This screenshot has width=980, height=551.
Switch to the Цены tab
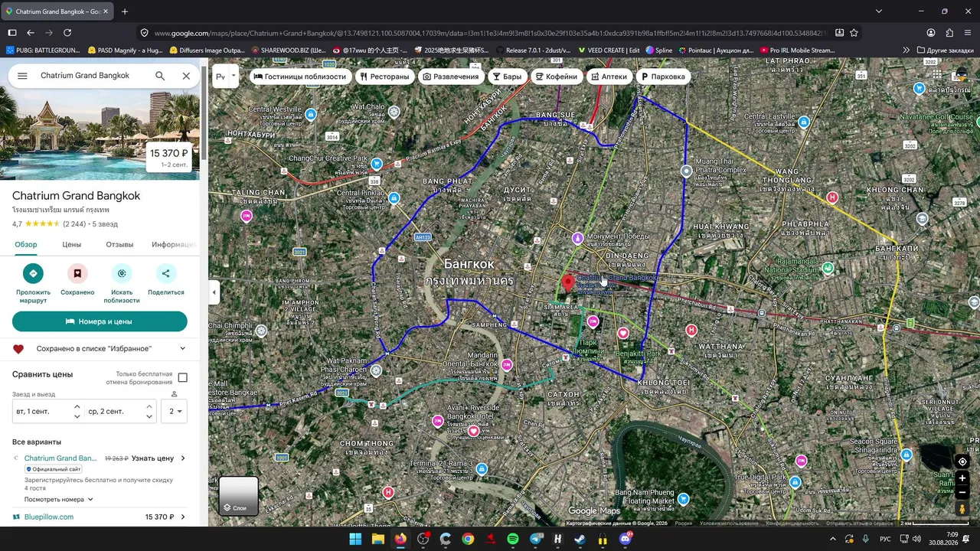click(x=71, y=245)
